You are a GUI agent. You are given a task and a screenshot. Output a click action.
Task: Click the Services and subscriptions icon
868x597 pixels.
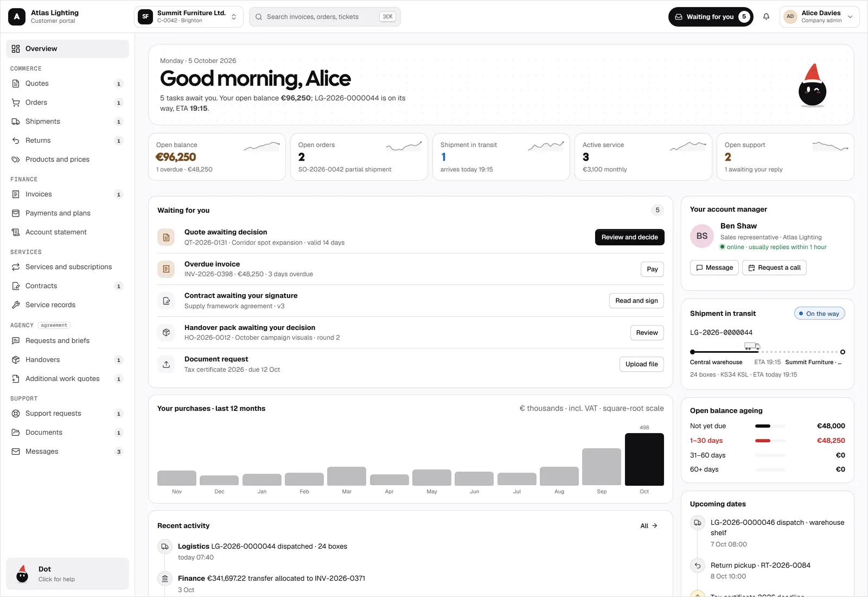[16, 267]
